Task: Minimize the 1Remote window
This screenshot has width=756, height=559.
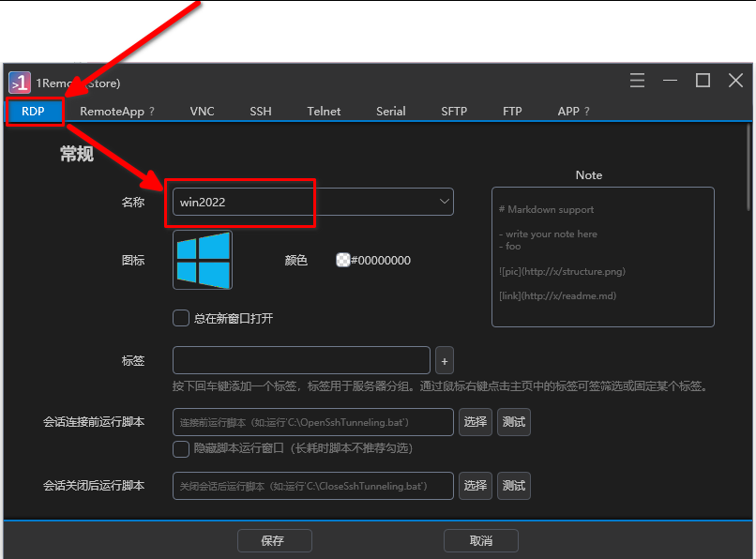Action: (670, 81)
